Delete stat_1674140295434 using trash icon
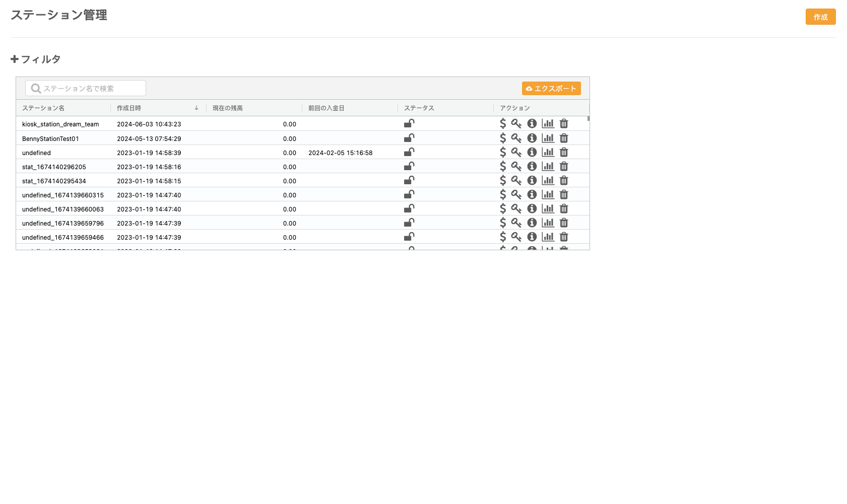Image resolution: width=847 pixels, height=504 pixels. 564,180
